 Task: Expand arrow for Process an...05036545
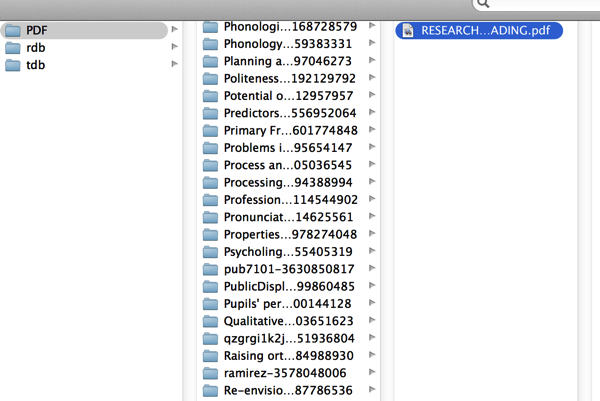tap(372, 164)
